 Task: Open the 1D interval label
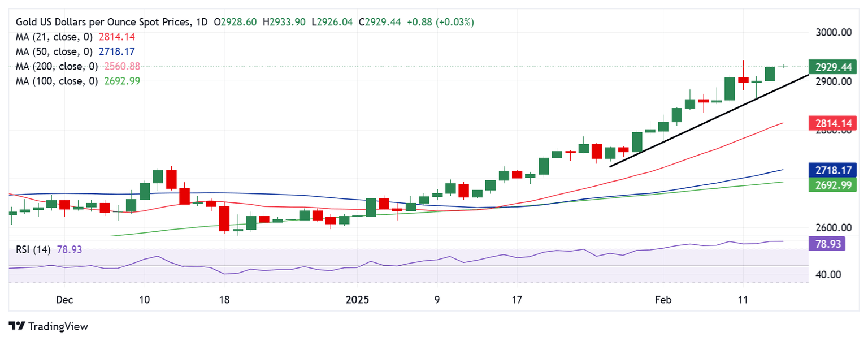coord(200,22)
